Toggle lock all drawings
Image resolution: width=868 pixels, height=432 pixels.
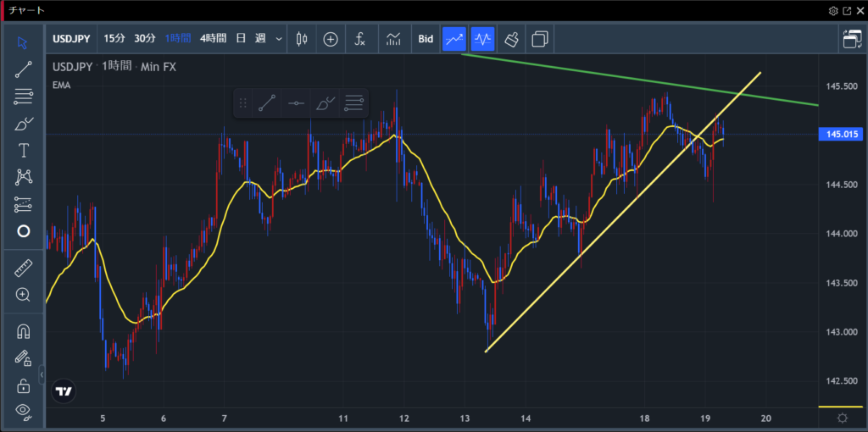[23, 385]
